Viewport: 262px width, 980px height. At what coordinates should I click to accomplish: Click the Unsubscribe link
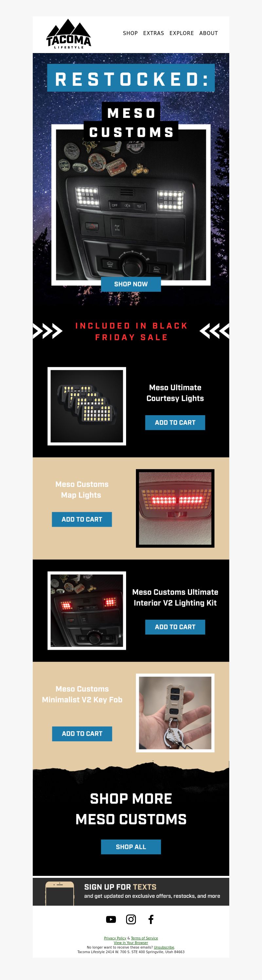pos(164,947)
